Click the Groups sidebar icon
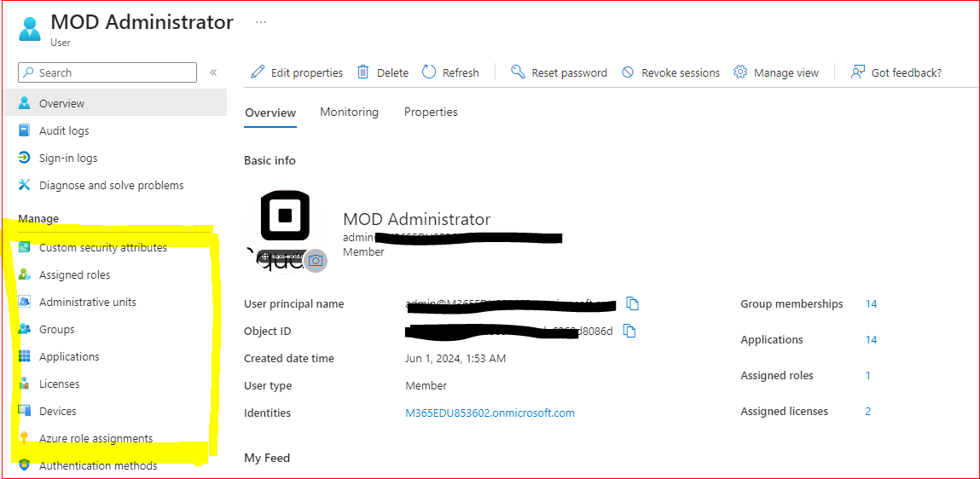 (25, 329)
